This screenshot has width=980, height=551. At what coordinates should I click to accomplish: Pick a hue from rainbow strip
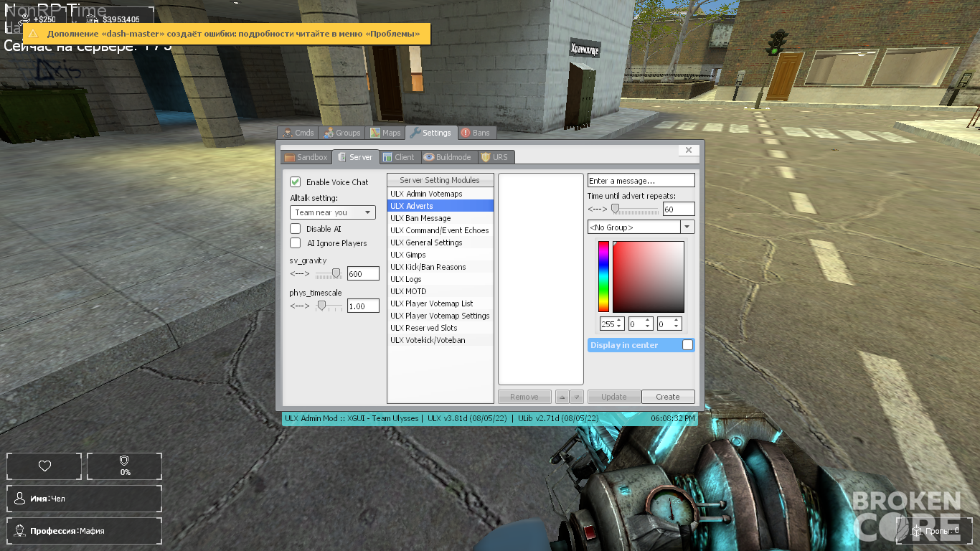(604, 276)
